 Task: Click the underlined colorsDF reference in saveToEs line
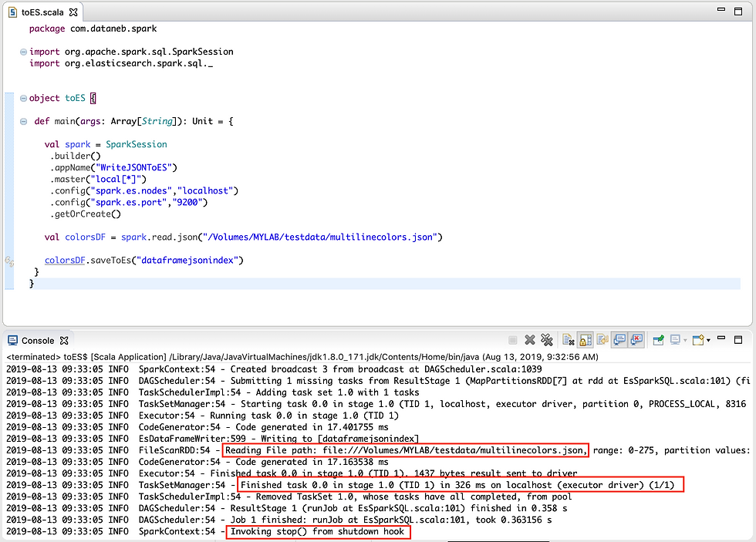coord(65,260)
